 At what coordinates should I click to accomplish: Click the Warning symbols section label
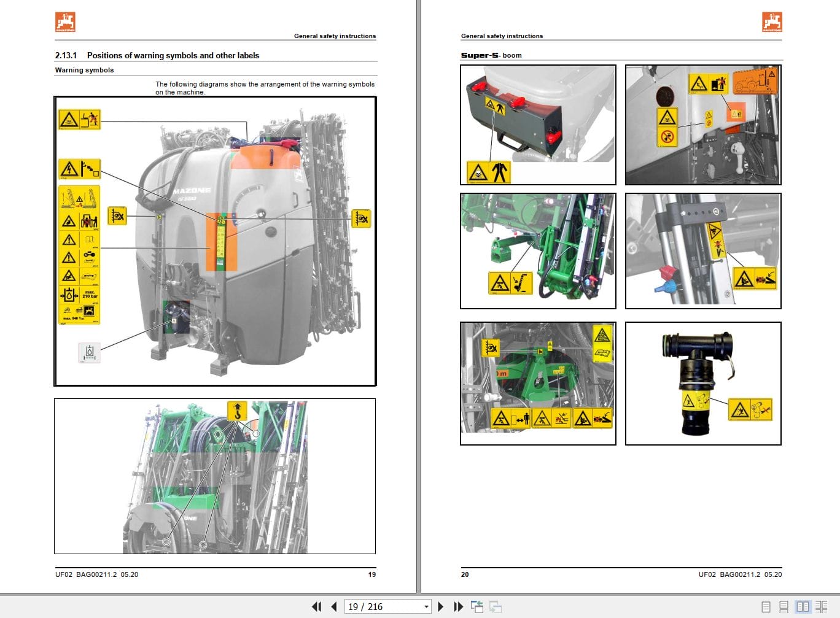click(84, 70)
